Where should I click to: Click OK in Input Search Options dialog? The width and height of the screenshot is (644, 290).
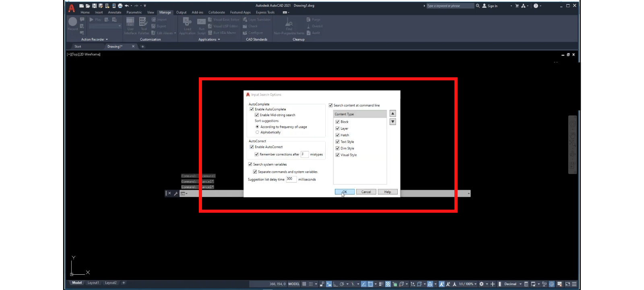tap(345, 192)
